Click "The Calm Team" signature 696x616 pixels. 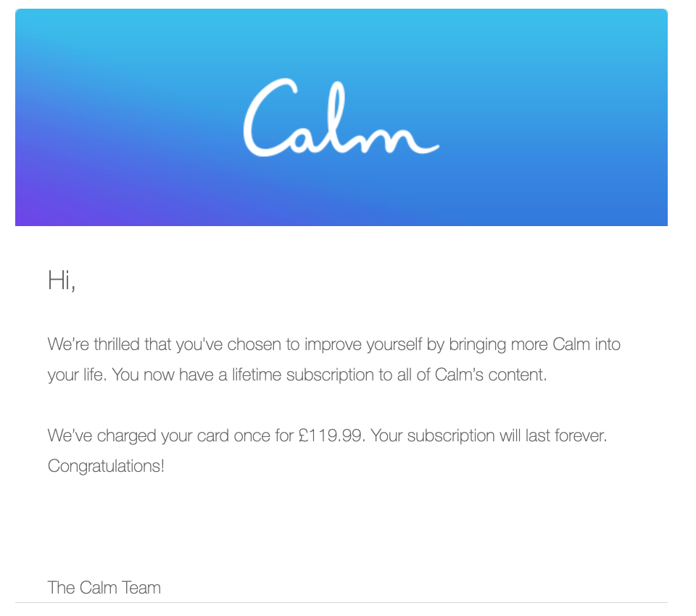coord(104,588)
